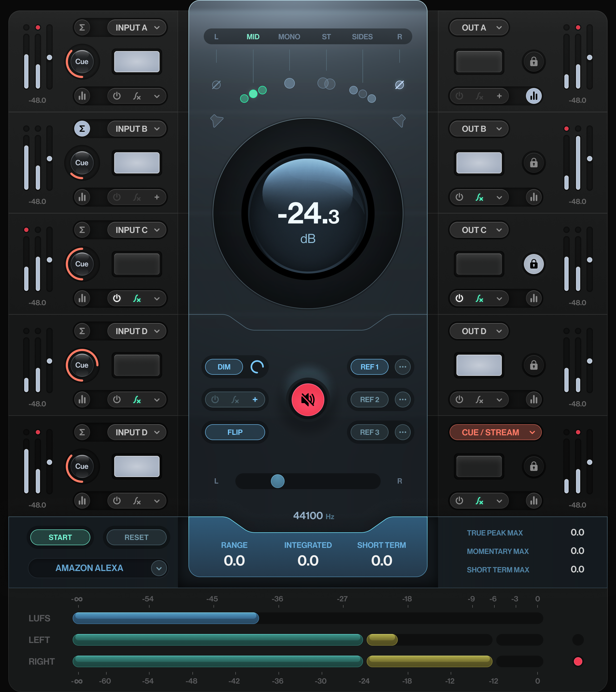Select the MONO monitoring tab
Image resolution: width=616 pixels, height=692 pixels.
[x=289, y=37]
